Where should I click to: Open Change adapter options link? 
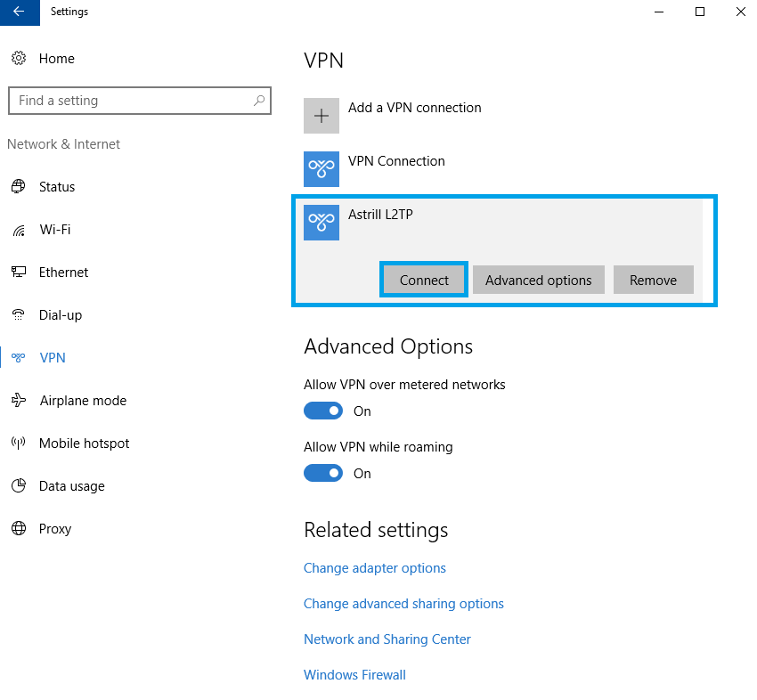[375, 567]
